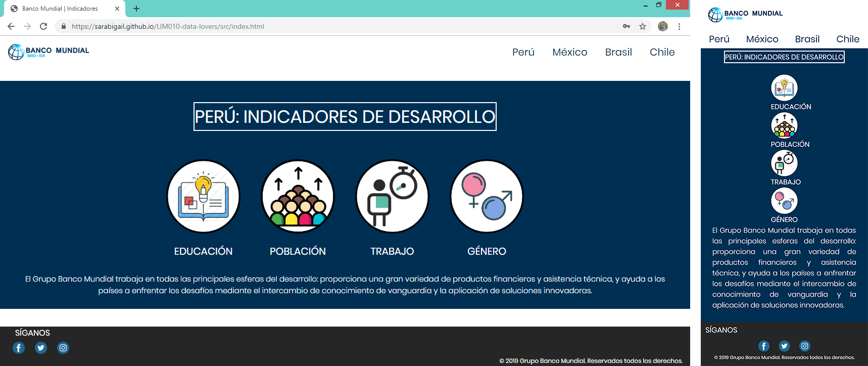Click the GÉNERO label in the desktop view
868x366 pixels.
487,251
